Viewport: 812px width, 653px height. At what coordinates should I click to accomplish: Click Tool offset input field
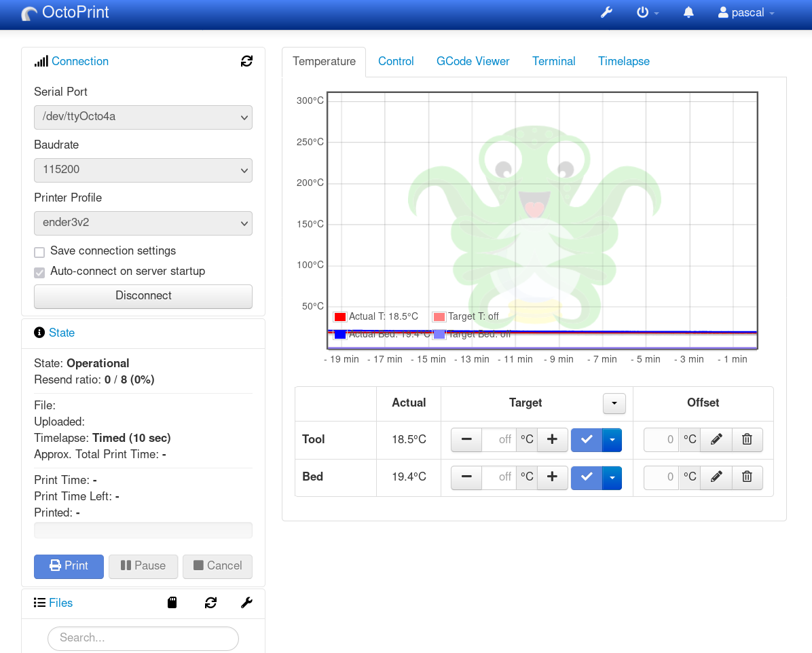(661, 440)
